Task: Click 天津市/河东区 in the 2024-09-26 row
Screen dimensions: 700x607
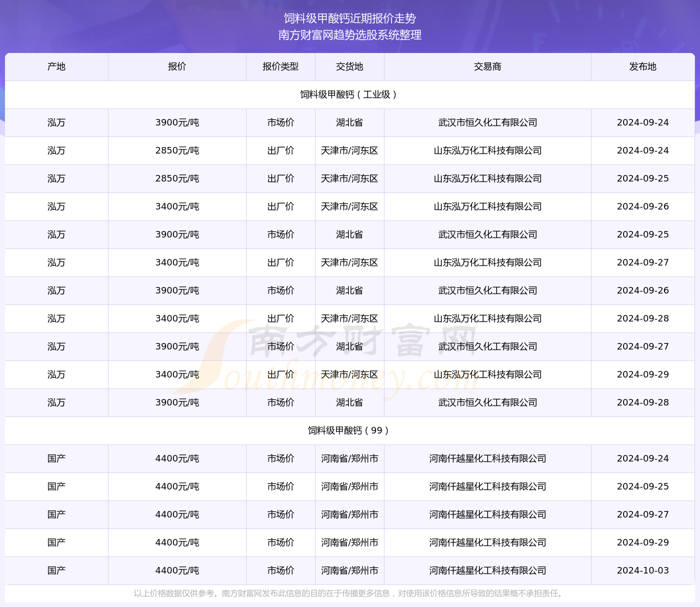Action: 349,206
